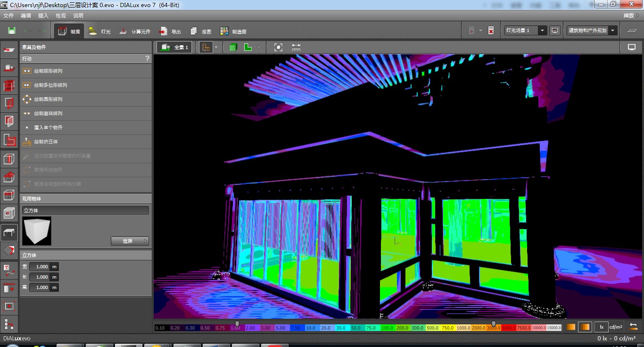
Task: Toggle lx illuminance false color unit
Action: (601, 327)
